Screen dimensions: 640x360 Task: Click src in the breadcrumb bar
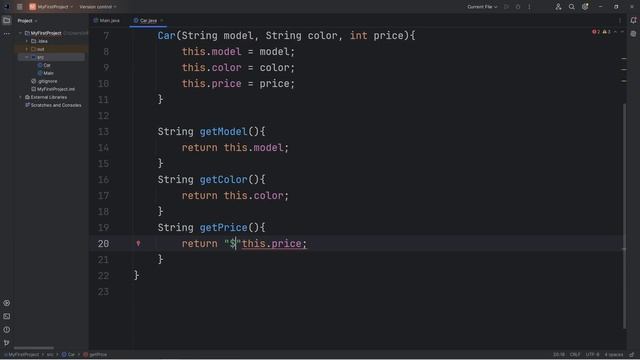click(x=50, y=355)
